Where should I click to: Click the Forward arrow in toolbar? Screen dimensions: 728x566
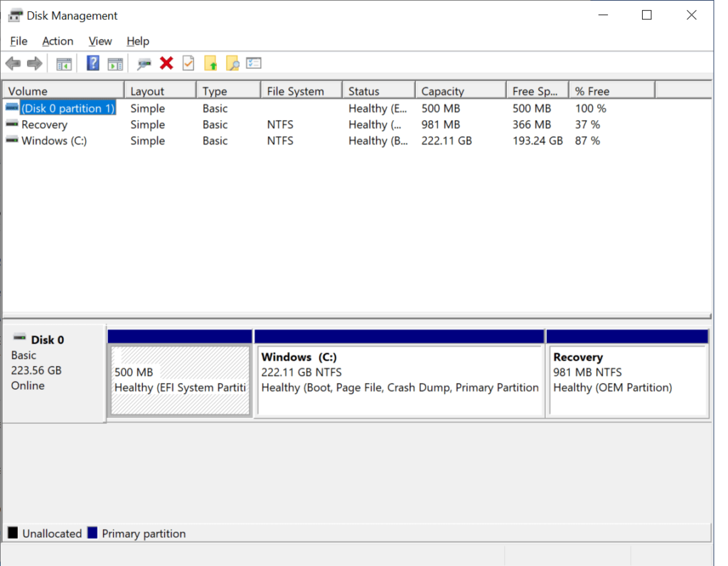[x=34, y=64]
